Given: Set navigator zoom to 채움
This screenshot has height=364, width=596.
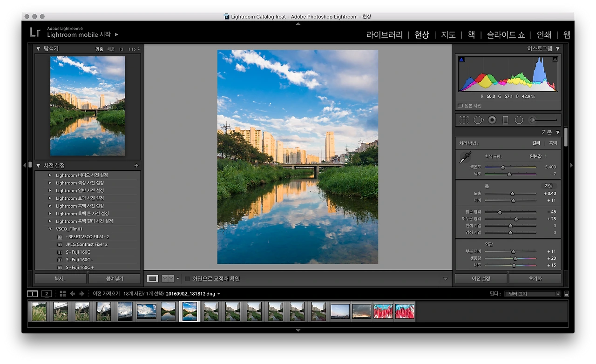Looking at the screenshot, I should tap(111, 49).
